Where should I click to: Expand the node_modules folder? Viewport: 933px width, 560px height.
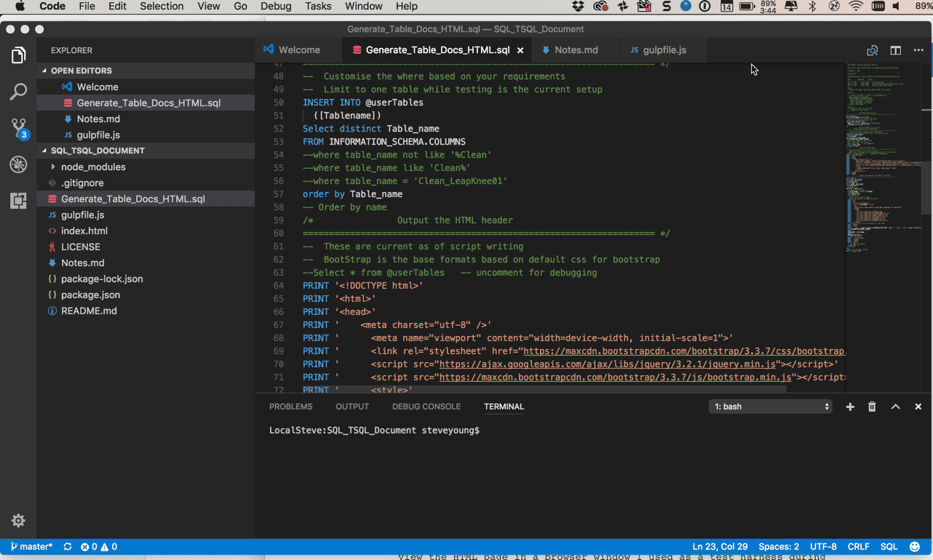[146, 167]
